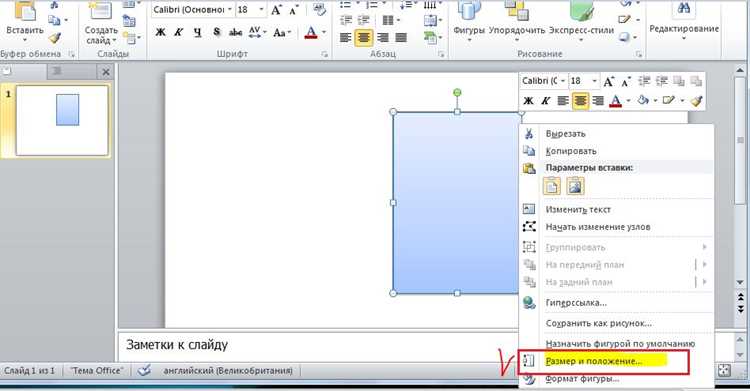Select the slide 1 thumbnail

(x=62, y=121)
